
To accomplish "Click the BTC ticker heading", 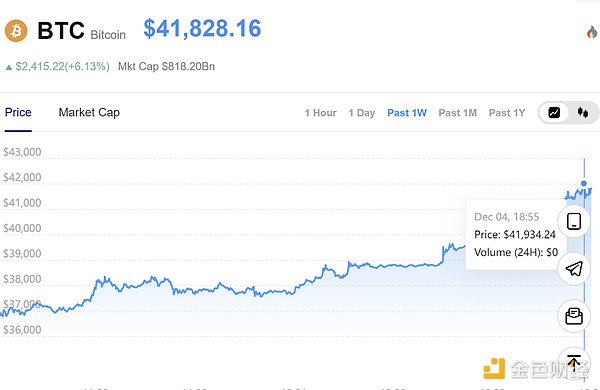I will (x=61, y=30).
